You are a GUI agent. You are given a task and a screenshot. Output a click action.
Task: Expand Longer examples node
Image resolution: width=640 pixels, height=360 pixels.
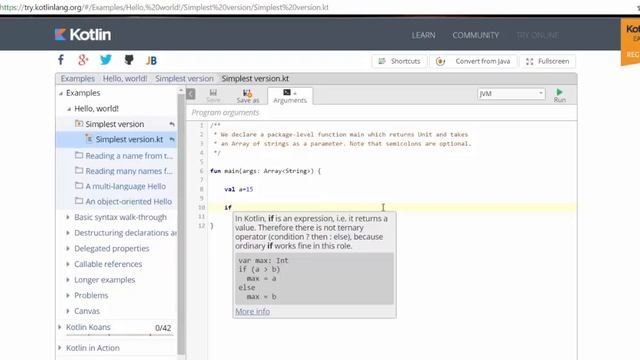[x=68, y=280]
